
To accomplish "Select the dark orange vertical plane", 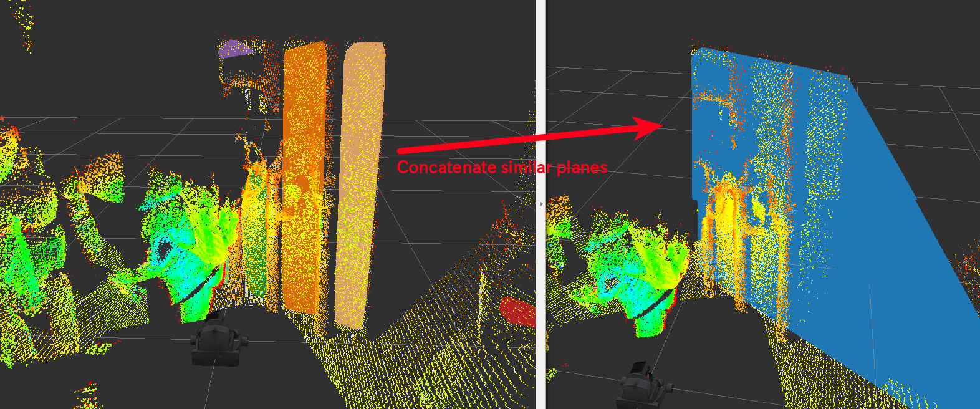I will (304, 178).
